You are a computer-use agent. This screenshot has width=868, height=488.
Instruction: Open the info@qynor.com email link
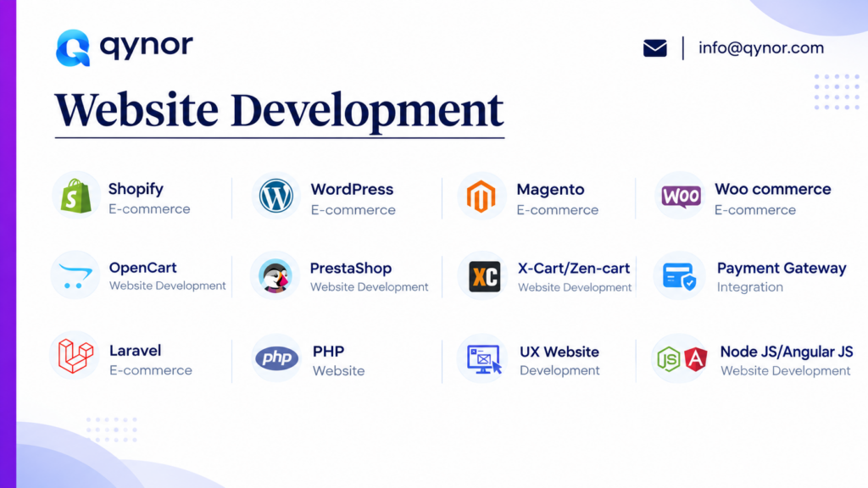click(761, 48)
